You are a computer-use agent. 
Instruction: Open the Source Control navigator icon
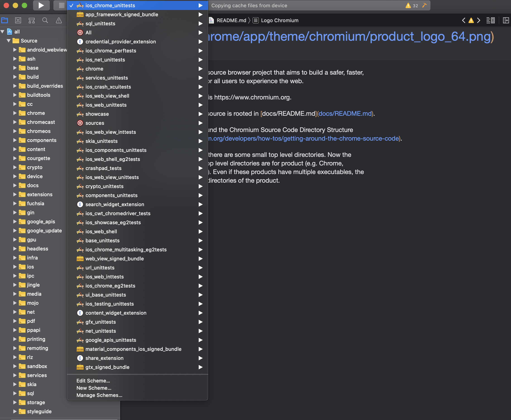pos(18,21)
